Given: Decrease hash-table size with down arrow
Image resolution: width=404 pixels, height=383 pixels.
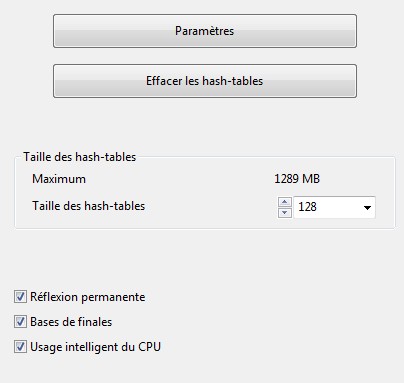Looking at the screenshot, I should (285, 213).
